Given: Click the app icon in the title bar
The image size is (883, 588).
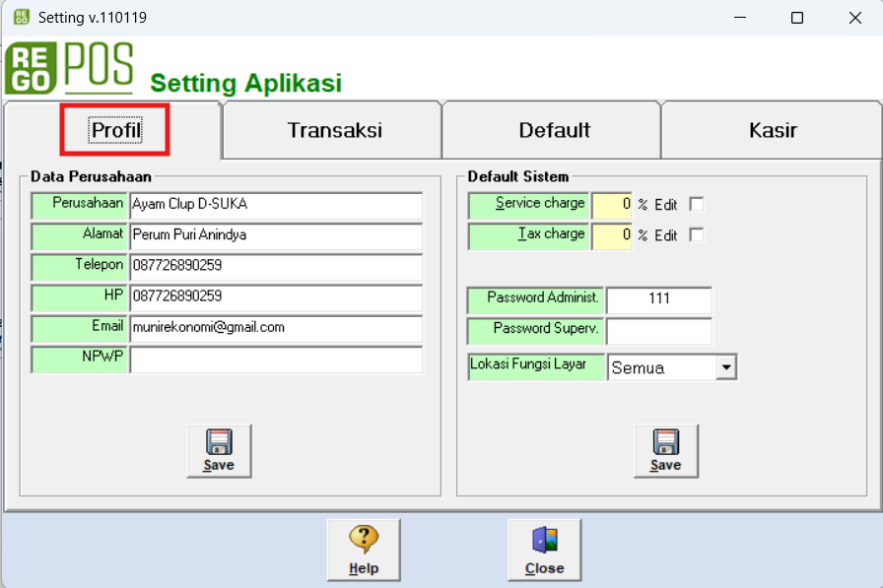Looking at the screenshot, I should (x=21, y=18).
